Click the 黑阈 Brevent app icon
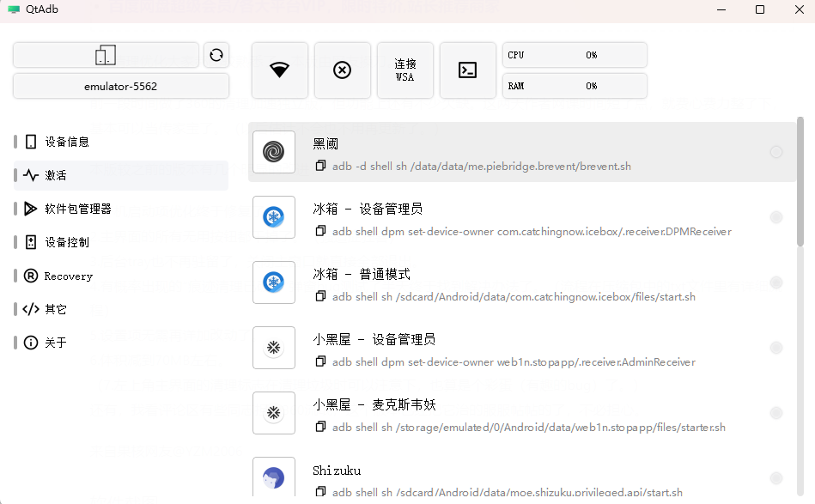This screenshot has width=815, height=504. 273,152
